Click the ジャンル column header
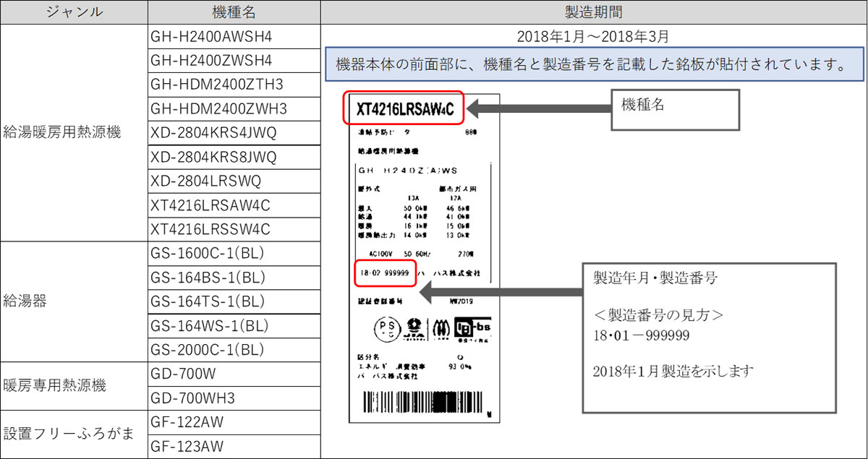The width and height of the screenshot is (868, 459). tap(74, 12)
